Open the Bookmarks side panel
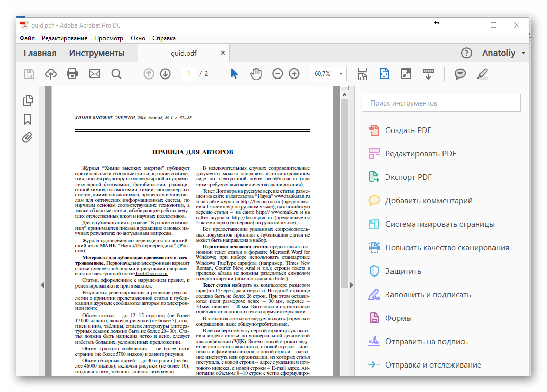 point(28,119)
